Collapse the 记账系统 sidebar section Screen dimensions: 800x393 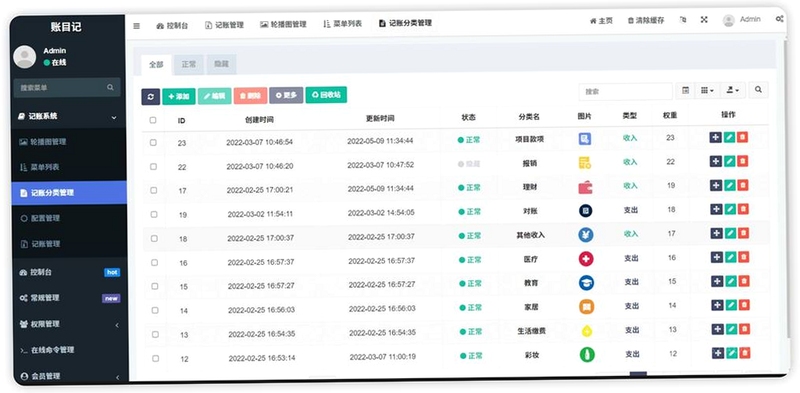click(69, 116)
